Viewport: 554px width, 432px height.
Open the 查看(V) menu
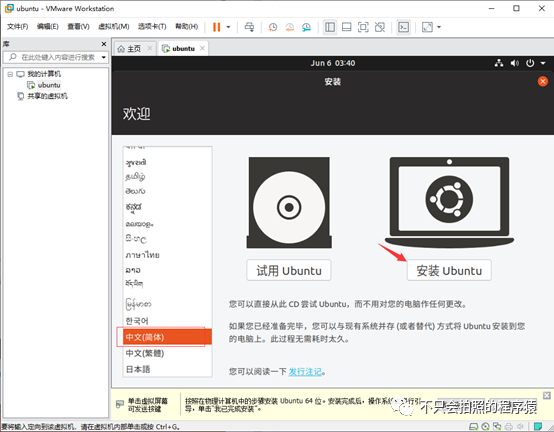[78, 26]
